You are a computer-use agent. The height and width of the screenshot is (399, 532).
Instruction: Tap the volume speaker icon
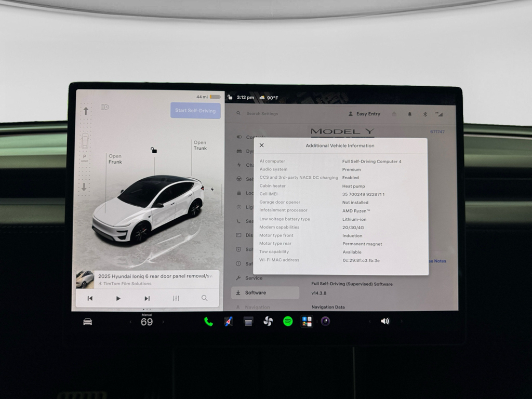click(385, 321)
